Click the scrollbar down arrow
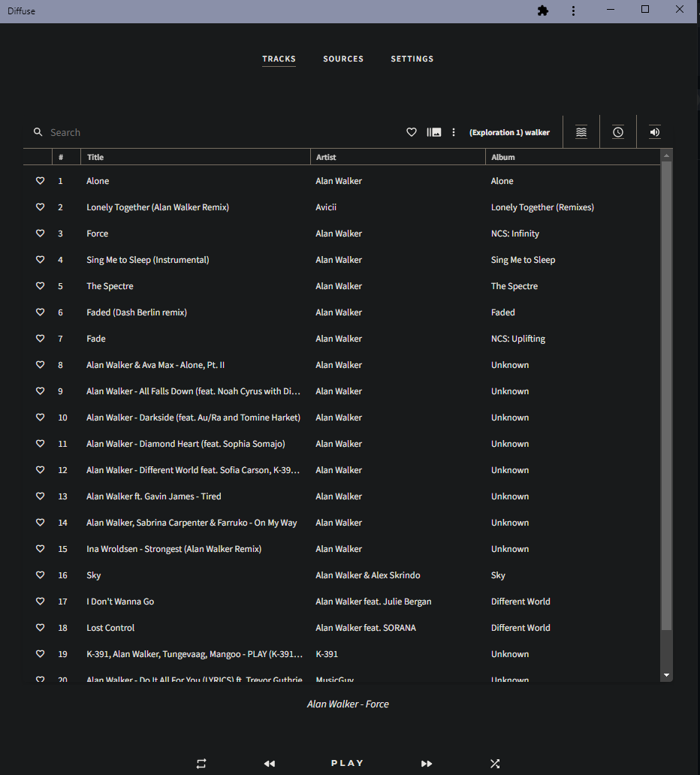This screenshot has height=775, width=700. click(x=666, y=675)
